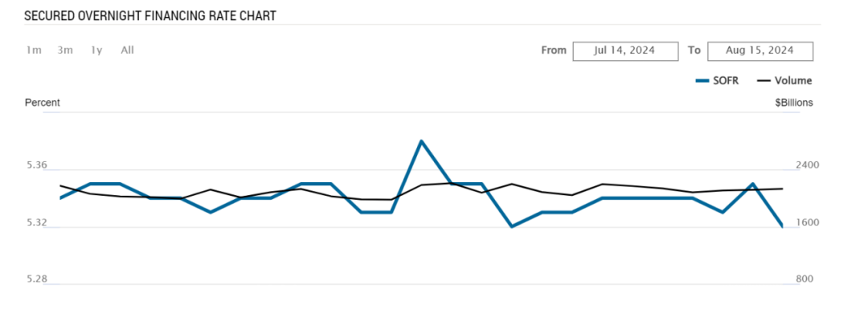Show All available data range
Viewport: 868px width, 317px height.
click(127, 51)
